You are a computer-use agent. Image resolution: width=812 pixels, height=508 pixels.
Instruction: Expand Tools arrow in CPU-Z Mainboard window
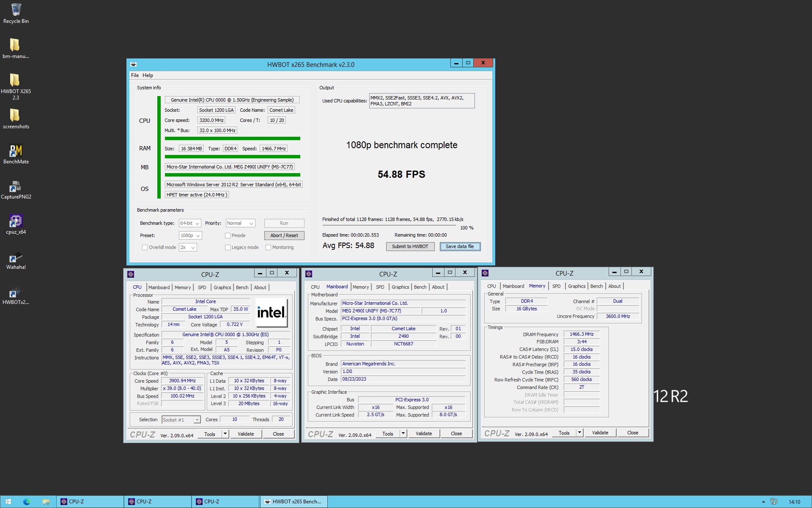[403, 433]
